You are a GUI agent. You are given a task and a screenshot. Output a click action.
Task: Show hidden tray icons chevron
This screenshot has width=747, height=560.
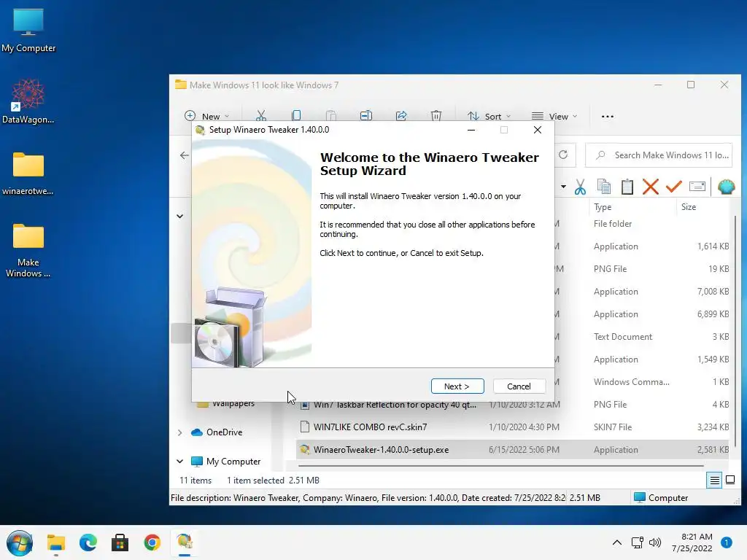click(x=617, y=542)
